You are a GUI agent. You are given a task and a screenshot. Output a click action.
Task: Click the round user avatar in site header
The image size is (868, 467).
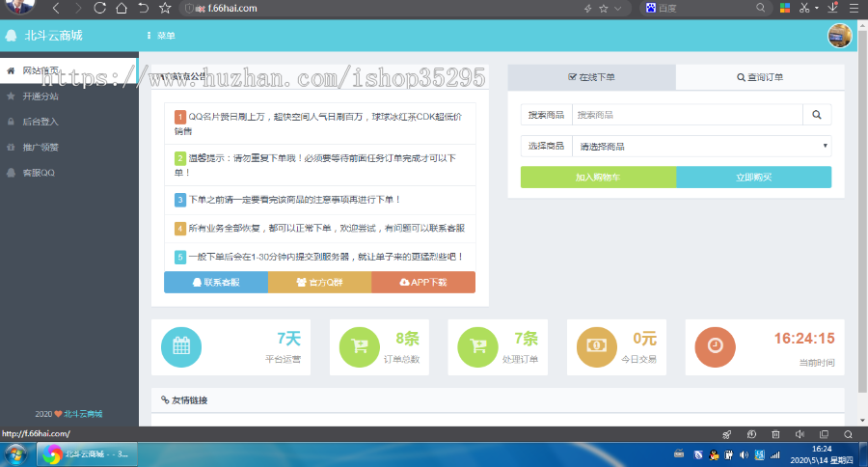point(839,36)
